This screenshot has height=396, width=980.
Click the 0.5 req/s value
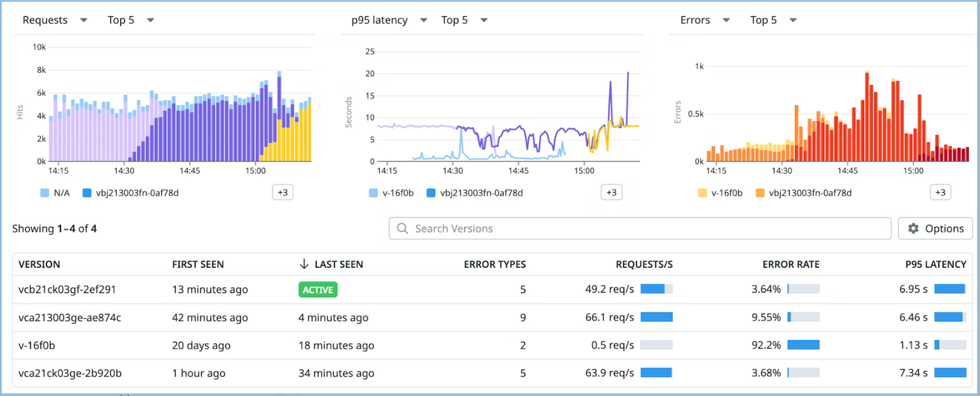(612, 345)
